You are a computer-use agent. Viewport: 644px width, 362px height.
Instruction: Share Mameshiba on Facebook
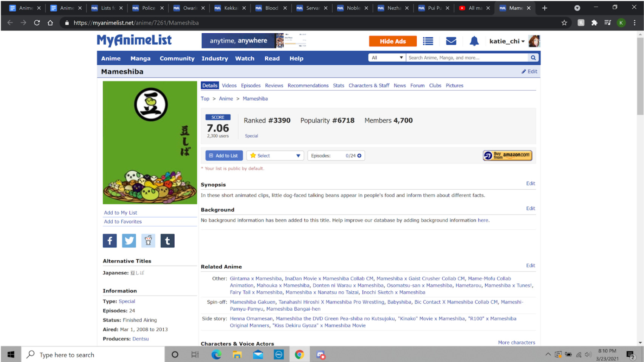(x=110, y=241)
